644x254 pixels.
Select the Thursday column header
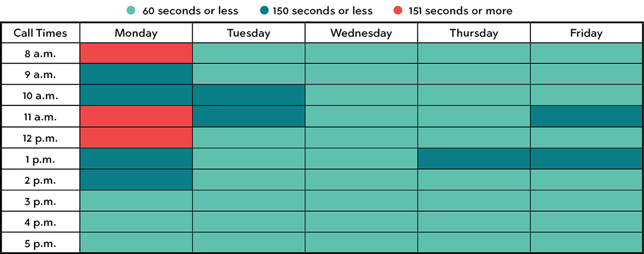(x=473, y=33)
